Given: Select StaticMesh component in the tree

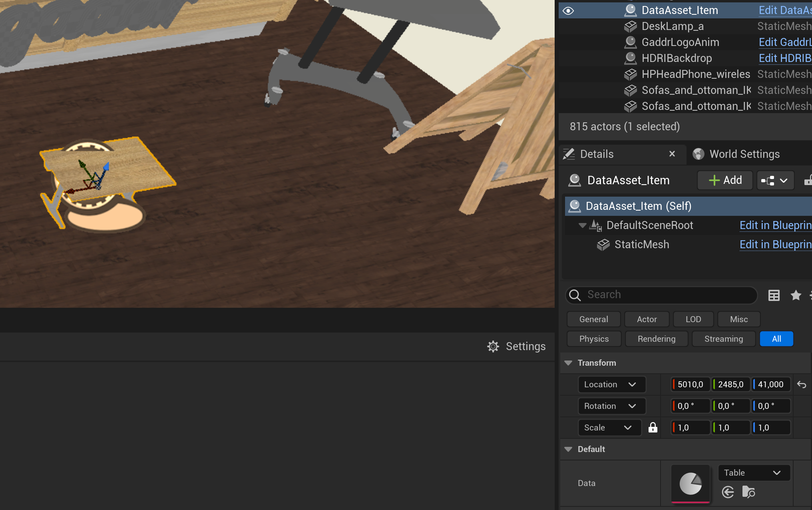Looking at the screenshot, I should coord(641,245).
